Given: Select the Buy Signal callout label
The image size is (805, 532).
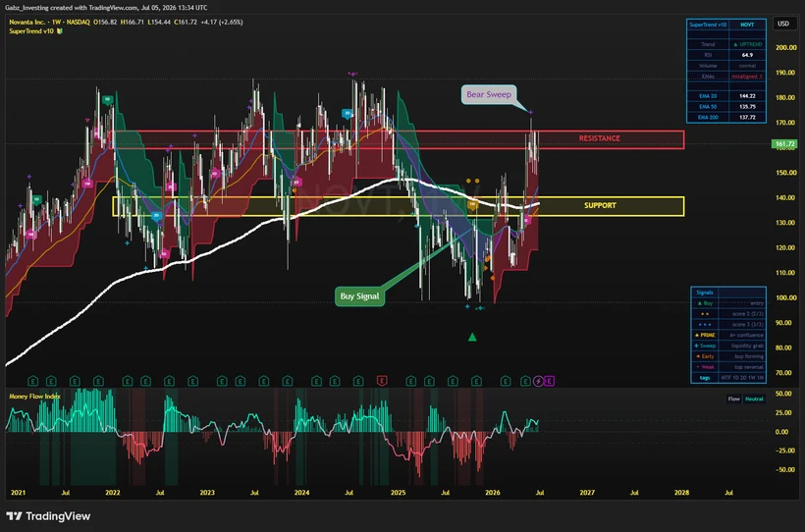Looking at the screenshot, I should pos(360,296).
